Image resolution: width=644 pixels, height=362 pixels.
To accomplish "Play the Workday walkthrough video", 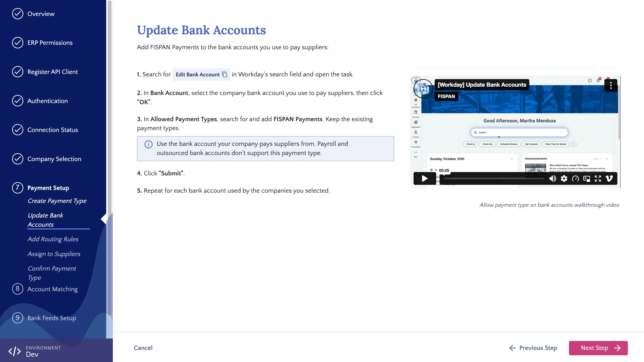I will point(425,178).
